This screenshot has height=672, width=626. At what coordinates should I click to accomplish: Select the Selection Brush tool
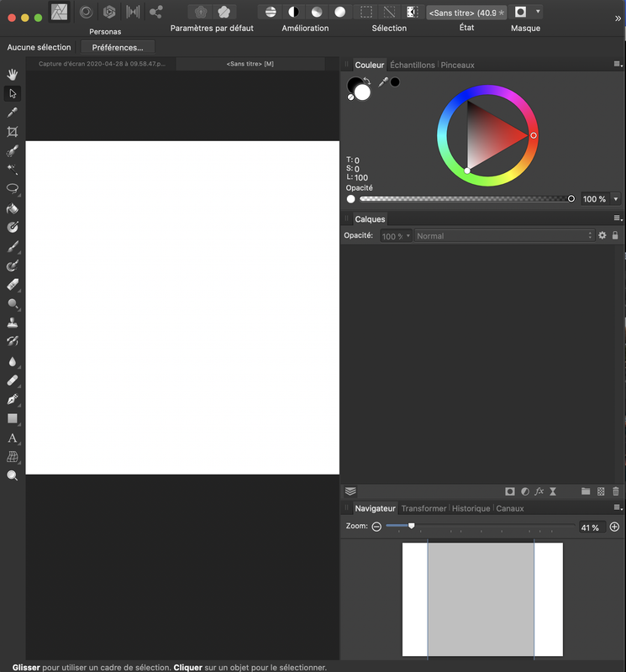(13, 151)
